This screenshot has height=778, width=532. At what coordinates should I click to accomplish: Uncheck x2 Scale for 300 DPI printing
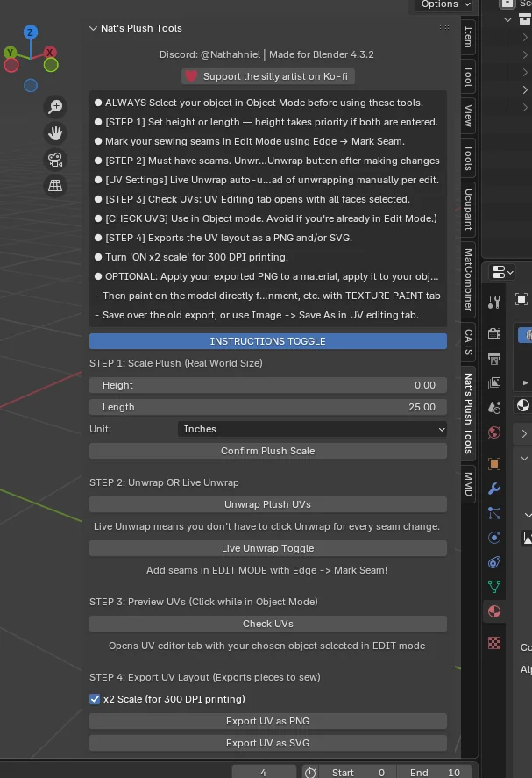96,699
